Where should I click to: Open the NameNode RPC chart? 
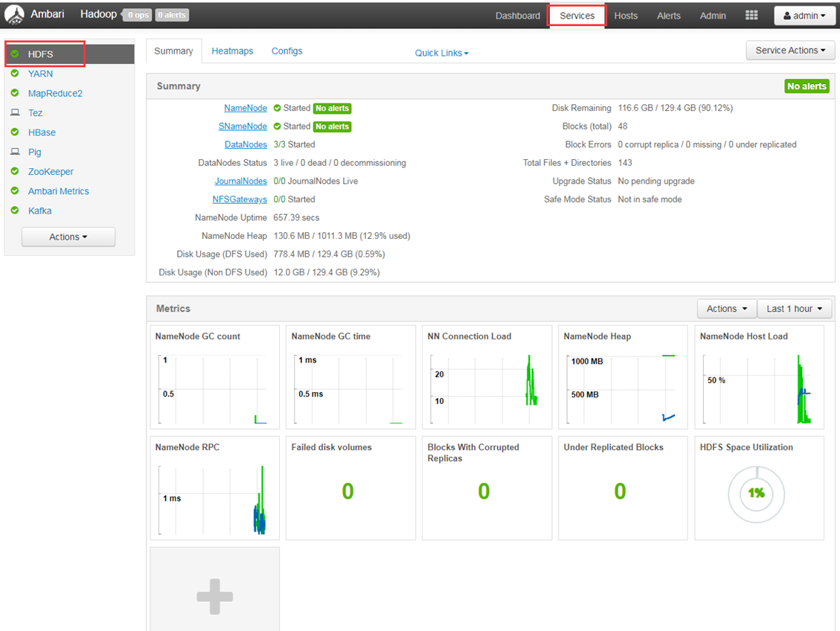[x=215, y=488]
